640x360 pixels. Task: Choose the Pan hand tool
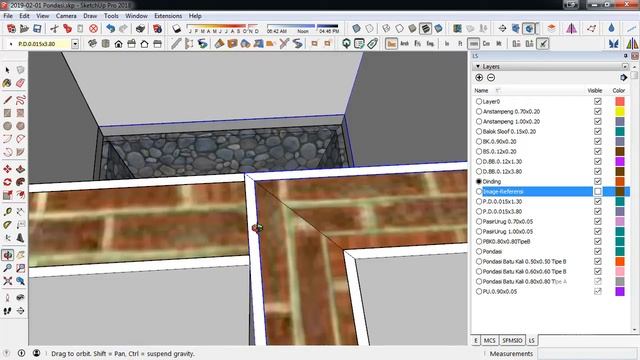tap(20, 255)
